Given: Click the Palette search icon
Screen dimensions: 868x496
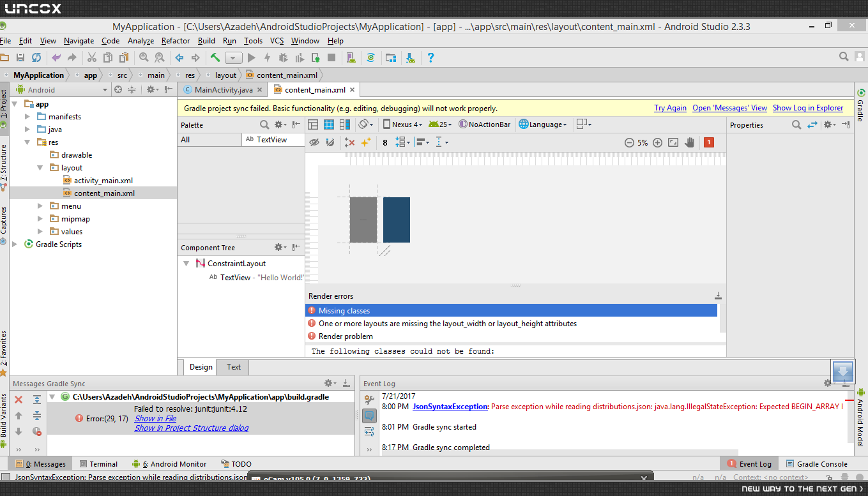Looking at the screenshot, I should point(264,124).
